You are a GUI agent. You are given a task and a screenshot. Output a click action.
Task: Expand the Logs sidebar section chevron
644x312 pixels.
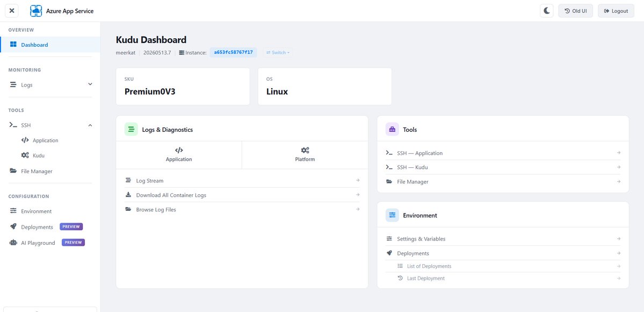click(90, 84)
